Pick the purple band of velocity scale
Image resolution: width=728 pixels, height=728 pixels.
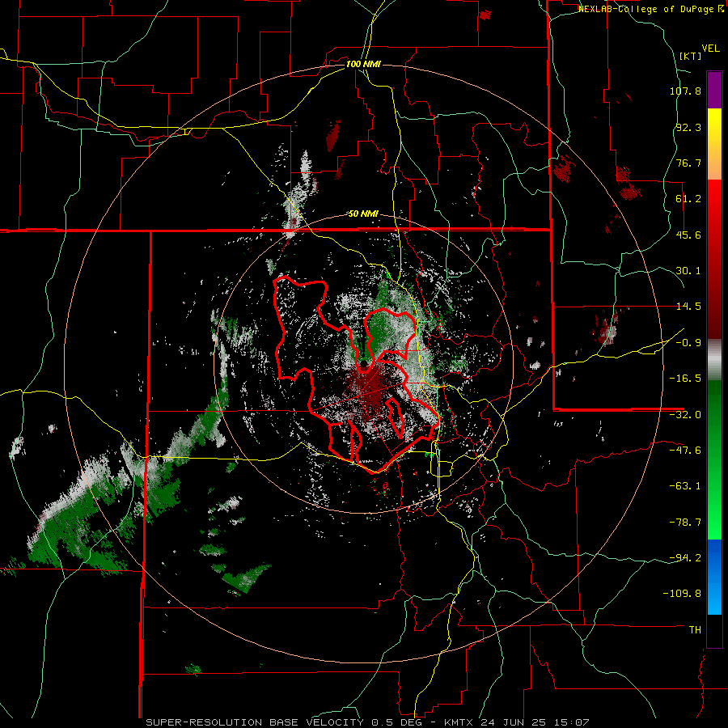coord(714,90)
